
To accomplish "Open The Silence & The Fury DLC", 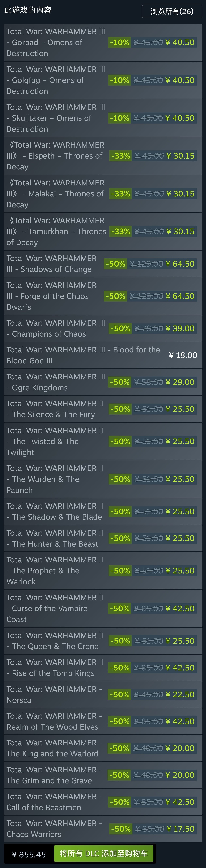I will [56, 409].
